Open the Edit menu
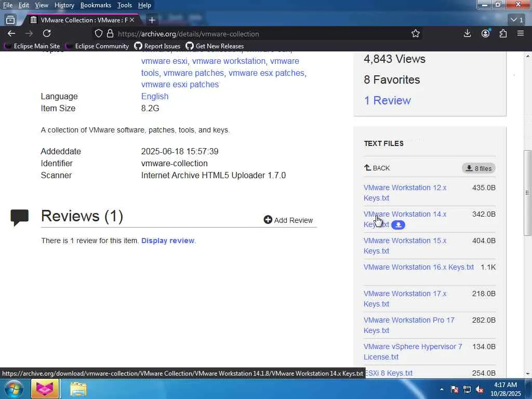This screenshot has height=399, width=532. 23,5
